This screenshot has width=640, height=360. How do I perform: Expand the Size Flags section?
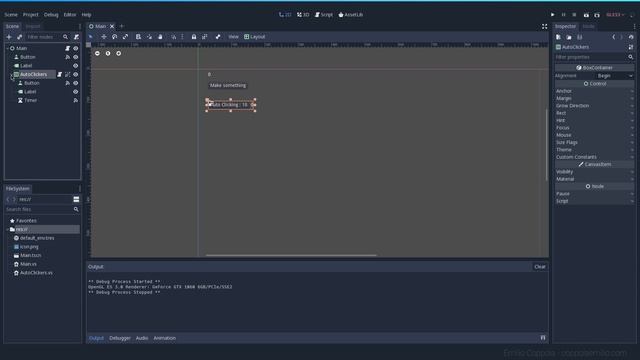click(594, 142)
